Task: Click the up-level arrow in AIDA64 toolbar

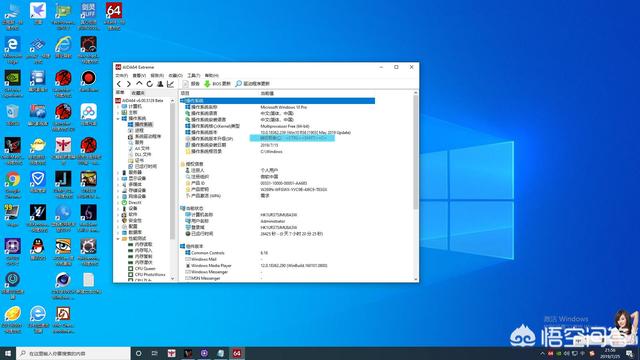Action: point(139,84)
